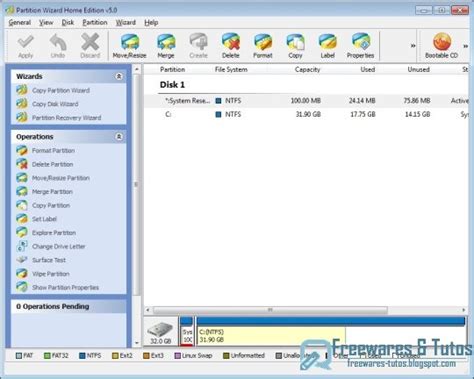This screenshot has width=474, height=379.
Task: Select the Merge tool in toolbar
Action: coord(166,46)
